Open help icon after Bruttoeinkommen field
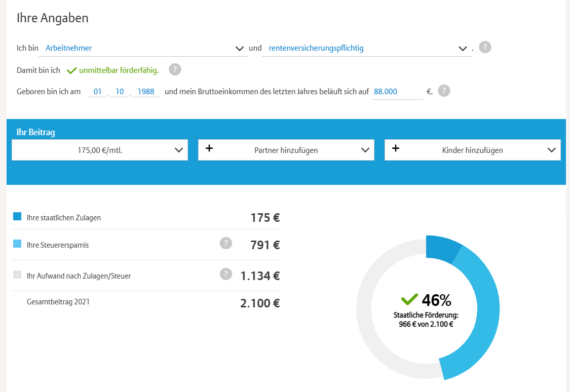This screenshot has height=392, width=570. point(444,91)
